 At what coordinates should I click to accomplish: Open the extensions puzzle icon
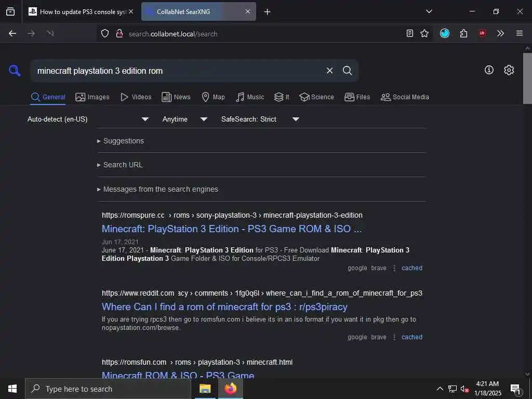[x=463, y=33]
